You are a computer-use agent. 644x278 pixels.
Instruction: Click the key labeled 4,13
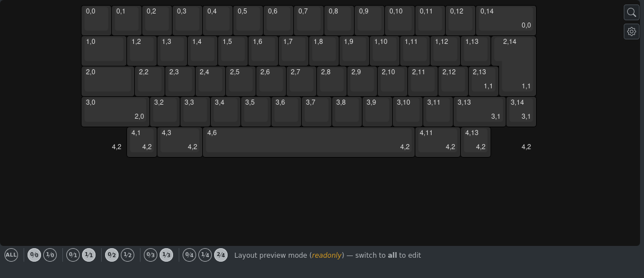point(475,142)
